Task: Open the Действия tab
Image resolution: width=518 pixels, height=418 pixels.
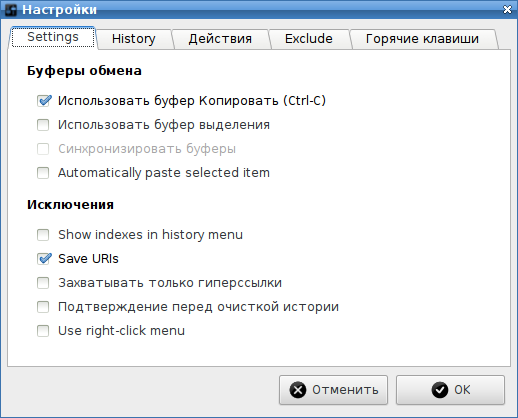Action: (x=220, y=39)
